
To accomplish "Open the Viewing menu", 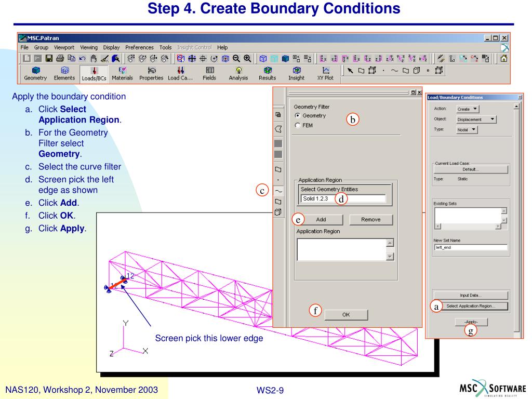I will (x=89, y=47).
